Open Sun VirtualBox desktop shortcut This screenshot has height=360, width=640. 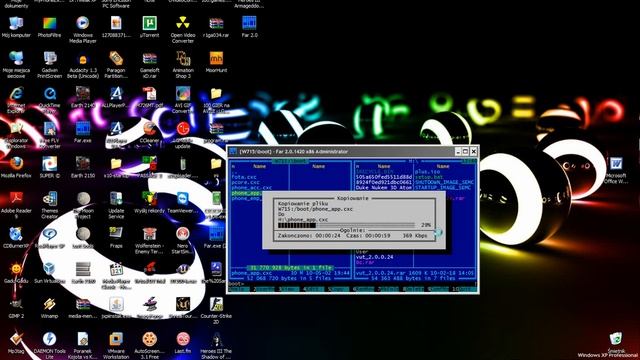click(x=49, y=273)
